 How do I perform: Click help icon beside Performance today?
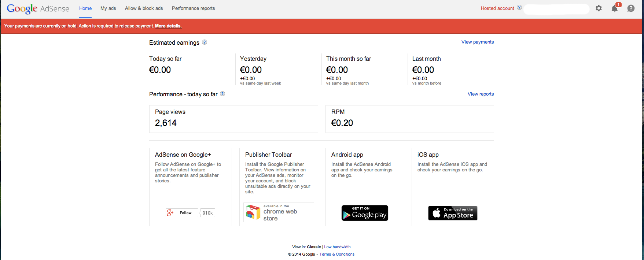pyautogui.click(x=222, y=94)
